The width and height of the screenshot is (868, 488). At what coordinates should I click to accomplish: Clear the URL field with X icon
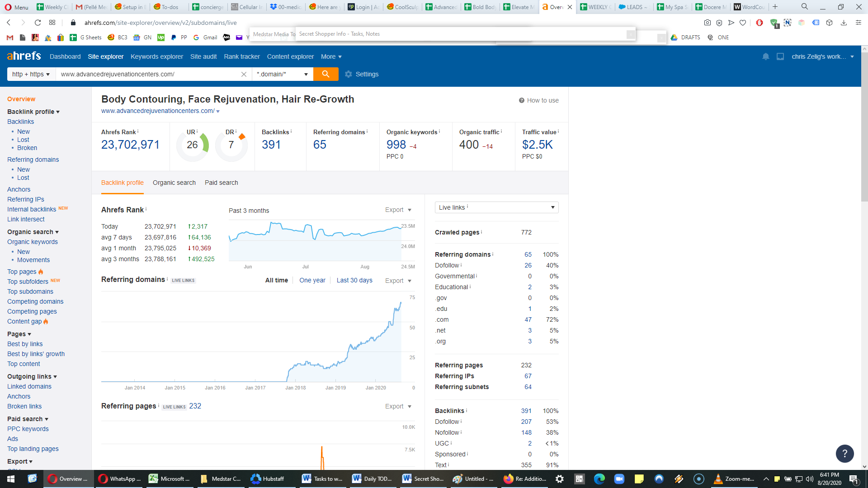point(244,74)
